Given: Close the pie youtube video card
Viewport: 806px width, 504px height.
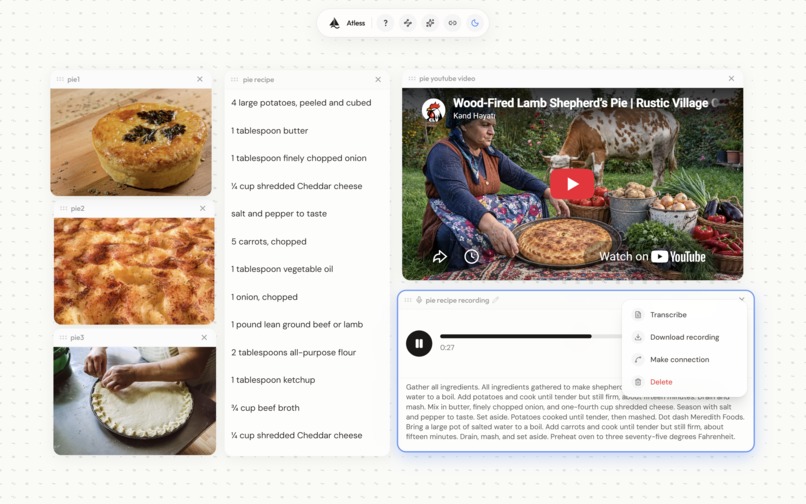Looking at the screenshot, I should tap(731, 79).
